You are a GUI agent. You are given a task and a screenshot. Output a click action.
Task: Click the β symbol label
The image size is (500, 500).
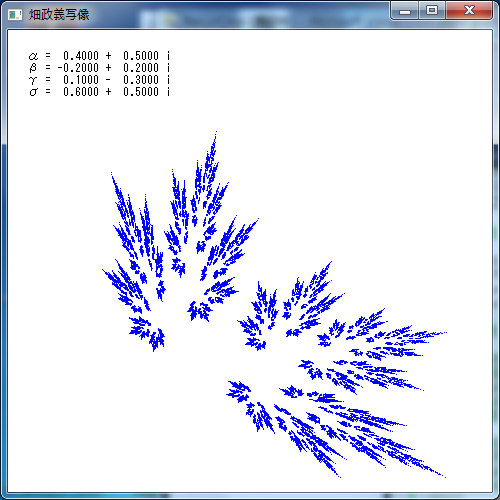pos(33,68)
